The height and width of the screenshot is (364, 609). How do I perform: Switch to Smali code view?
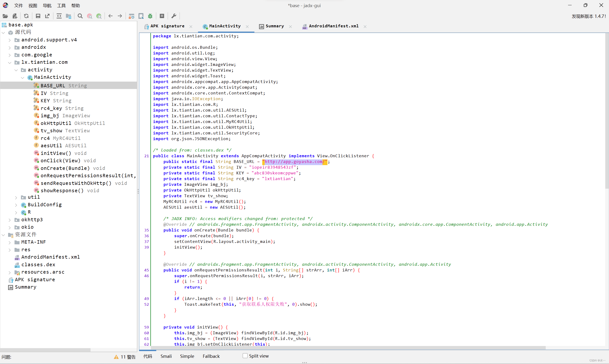pos(166,356)
